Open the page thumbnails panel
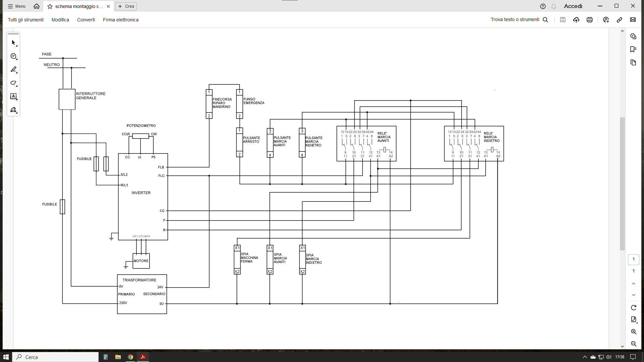 pyautogui.click(x=633, y=63)
